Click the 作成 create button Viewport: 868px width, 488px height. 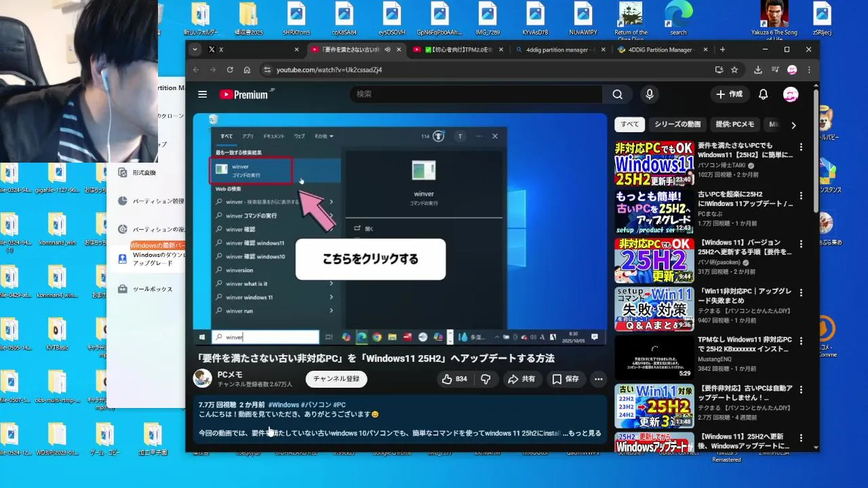pos(730,94)
